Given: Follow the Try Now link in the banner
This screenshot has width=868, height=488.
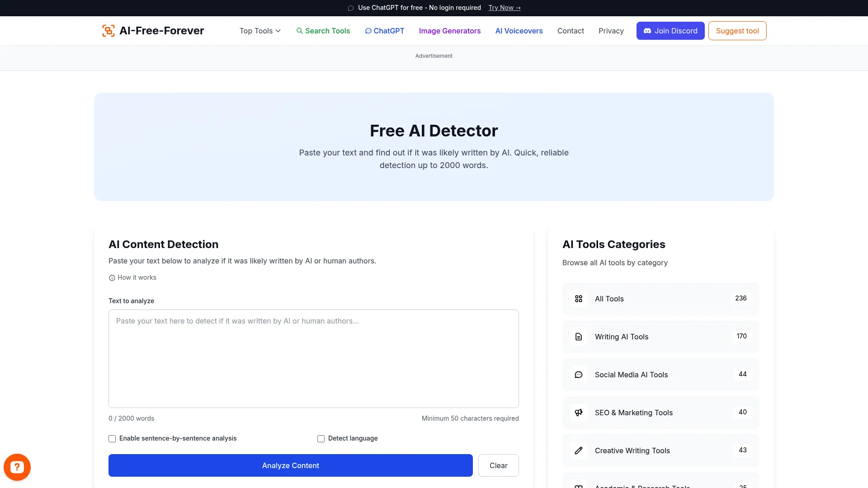Looking at the screenshot, I should coord(504,8).
